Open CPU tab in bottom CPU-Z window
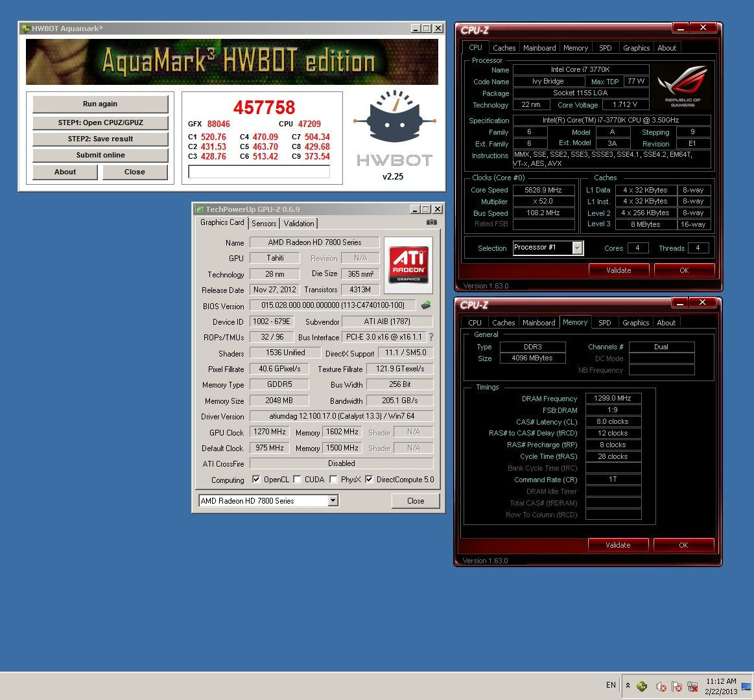This screenshot has width=754, height=700. click(x=475, y=323)
